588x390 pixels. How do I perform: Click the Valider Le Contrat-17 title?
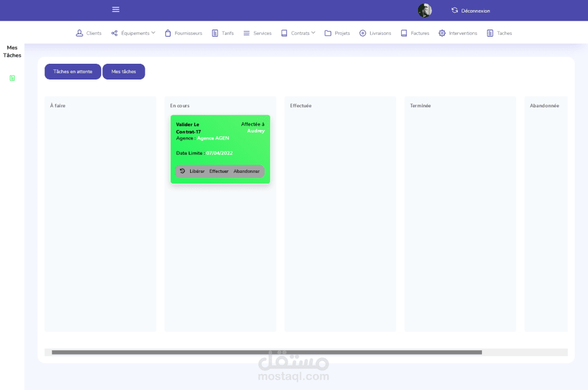(188, 127)
